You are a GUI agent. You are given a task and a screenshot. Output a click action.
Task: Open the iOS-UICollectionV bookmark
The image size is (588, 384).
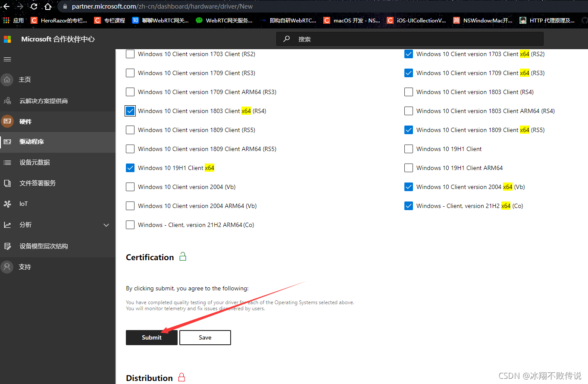click(416, 20)
